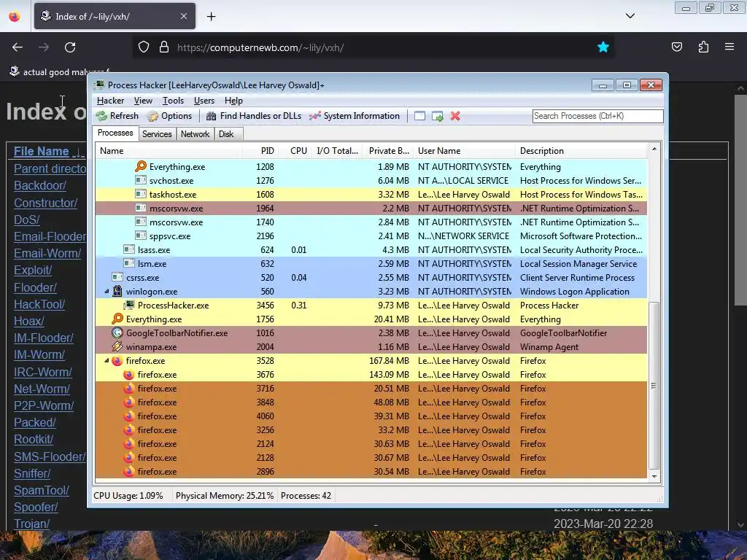747x560 pixels.
Task: Sort processes by CPU column header
Action: [296, 151]
